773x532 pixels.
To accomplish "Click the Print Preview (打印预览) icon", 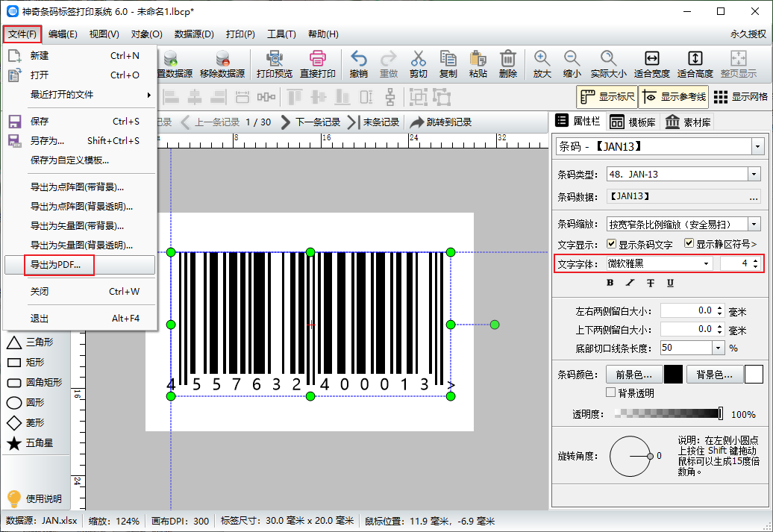I will (274, 59).
